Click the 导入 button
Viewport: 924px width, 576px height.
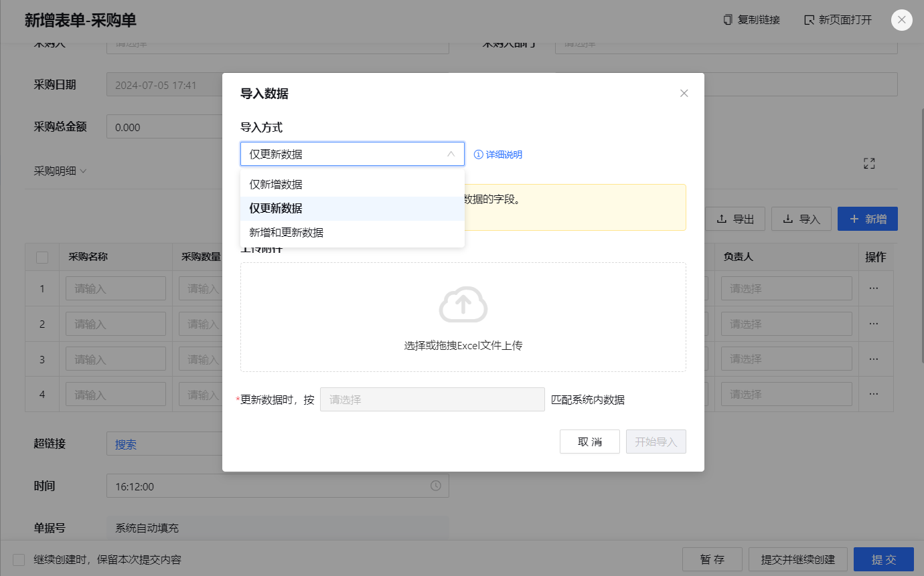coord(801,219)
